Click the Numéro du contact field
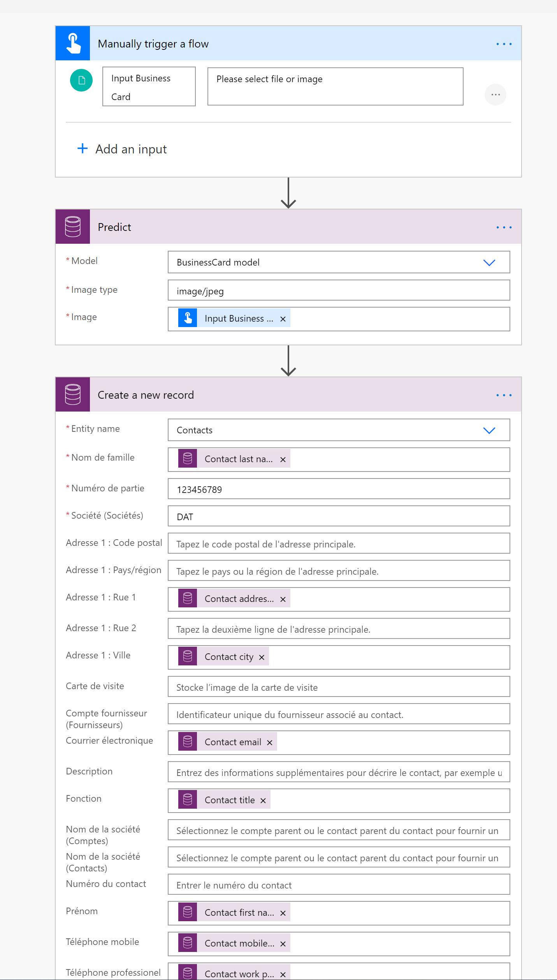The width and height of the screenshot is (557, 980). pyautogui.click(x=339, y=884)
